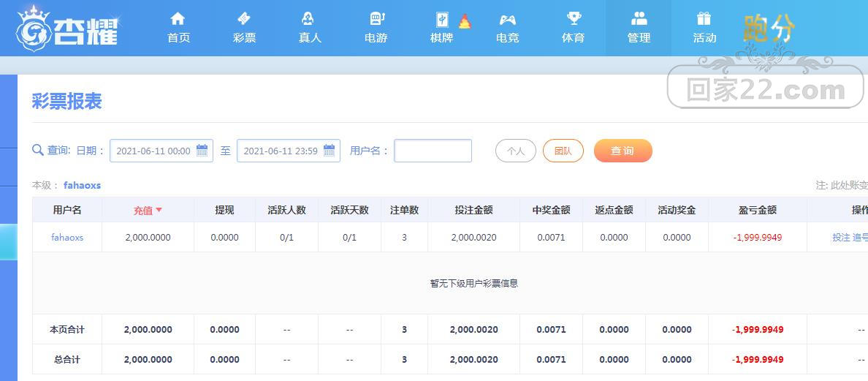Open the 彩票 lottery ticket icon
The height and width of the screenshot is (381, 868).
(x=243, y=19)
